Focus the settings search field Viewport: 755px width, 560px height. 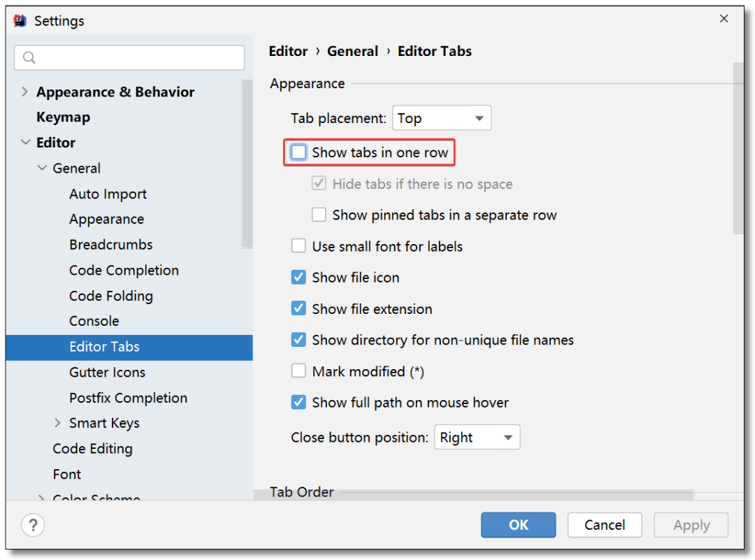coord(129,58)
